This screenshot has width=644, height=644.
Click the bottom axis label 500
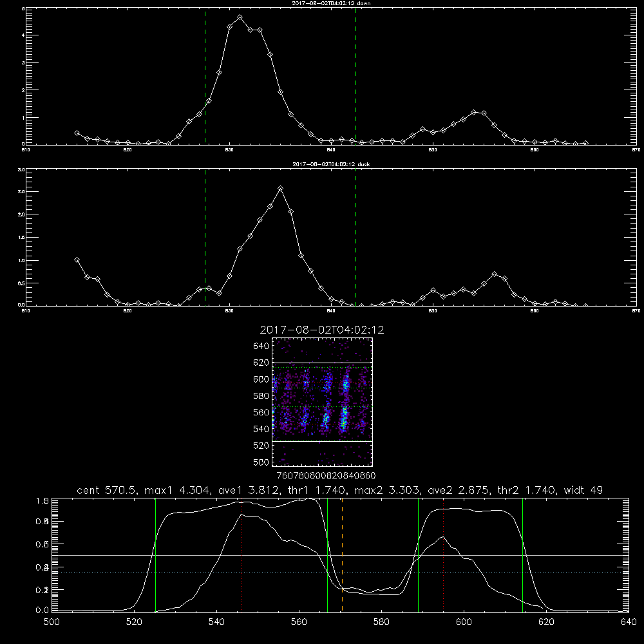coord(52,622)
